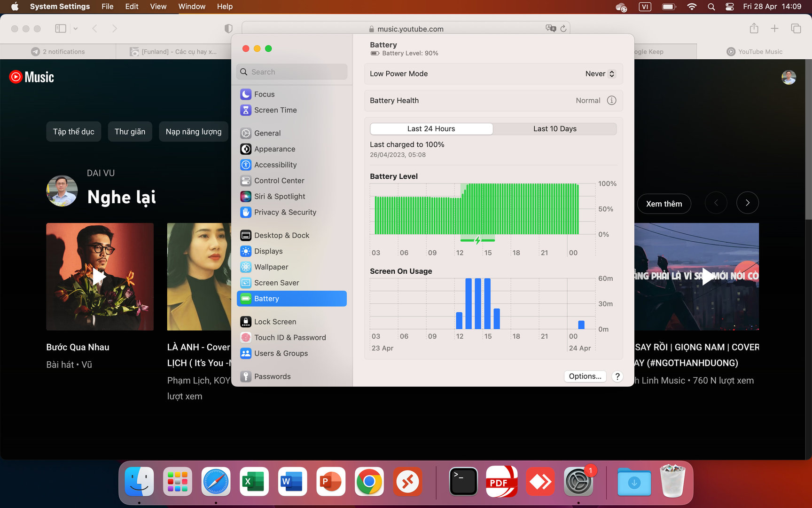The image size is (812, 508).
Task: Click the Battery Health info icon
Action: 611,100
